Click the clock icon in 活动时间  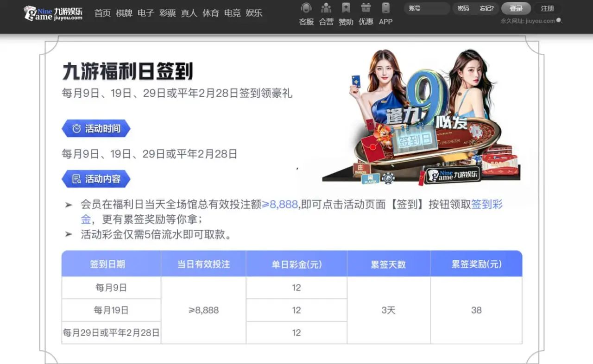click(x=77, y=129)
